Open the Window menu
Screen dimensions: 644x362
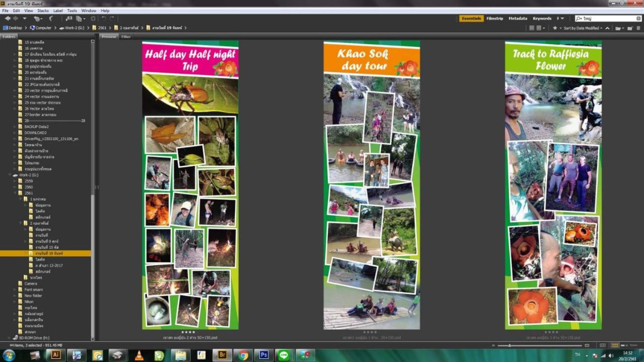click(x=89, y=11)
